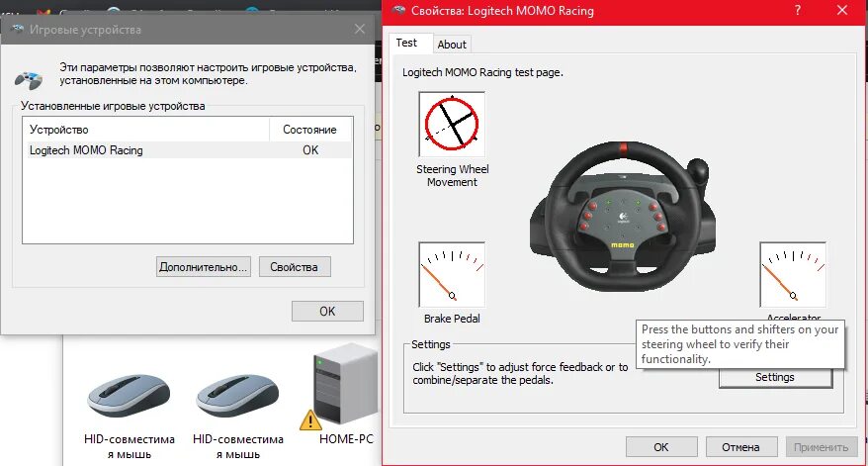This screenshot has height=466, width=868.
Task: Click the 'Click "Settings" to adjust force feedback' text
Action: tap(520, 373)
